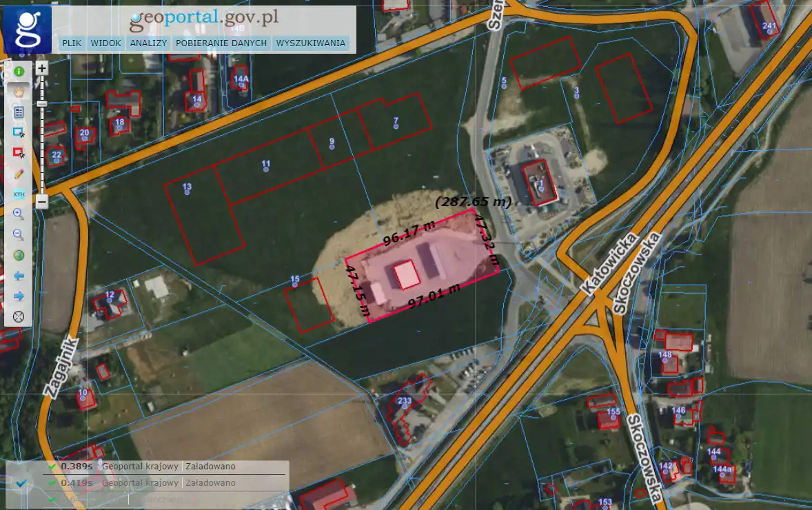Open the ANALIZY menu
Viewport: 812px width, 510px height.
148,43
